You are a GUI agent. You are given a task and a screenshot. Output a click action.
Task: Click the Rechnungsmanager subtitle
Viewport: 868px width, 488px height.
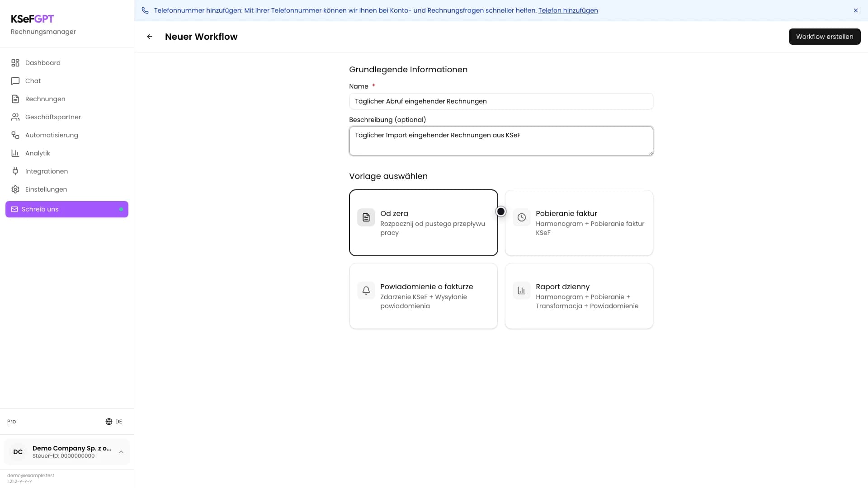coord(43,32)
